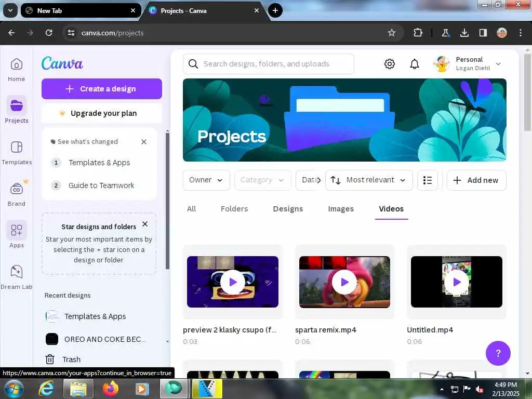Open the purple help question-mark button
The image size is (532, 399).
(x=498, y=353)
